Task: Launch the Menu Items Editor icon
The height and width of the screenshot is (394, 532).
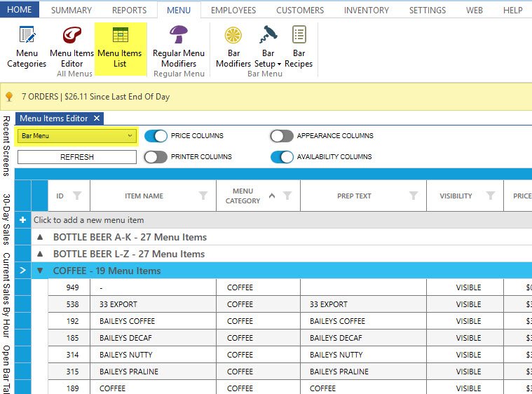Action: tap(71, 46)
